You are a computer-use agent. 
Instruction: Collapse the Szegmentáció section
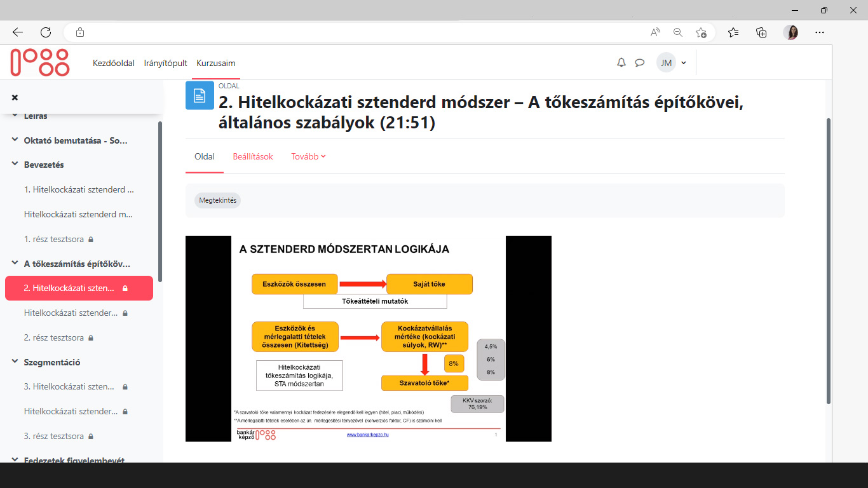click(x=14, y=362)
